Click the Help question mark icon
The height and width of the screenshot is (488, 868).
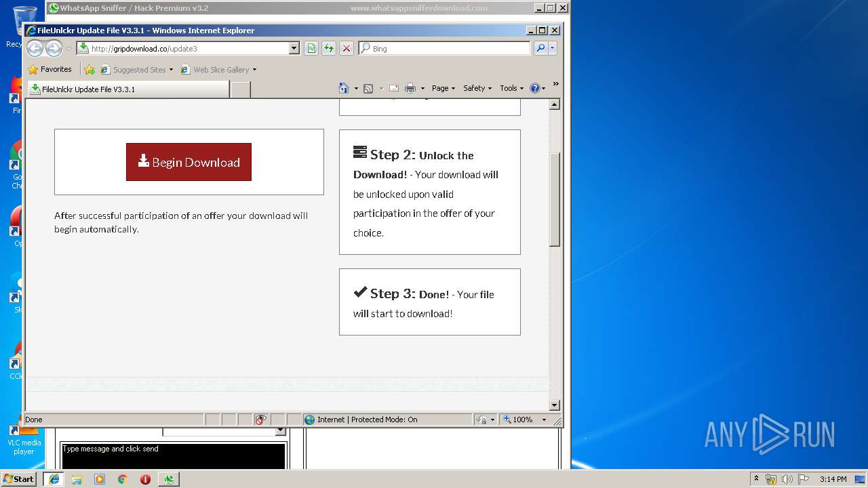[x=534, y=88]
